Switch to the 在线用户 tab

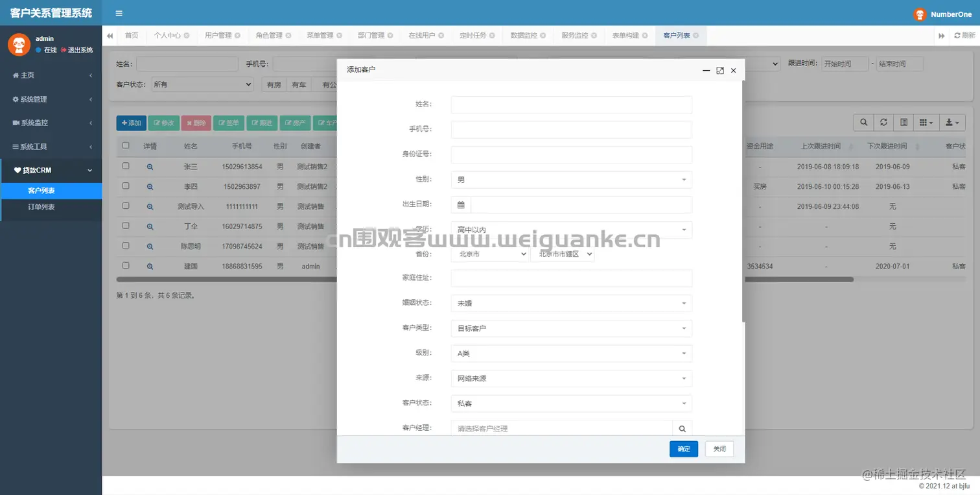(x=426, y=36)
